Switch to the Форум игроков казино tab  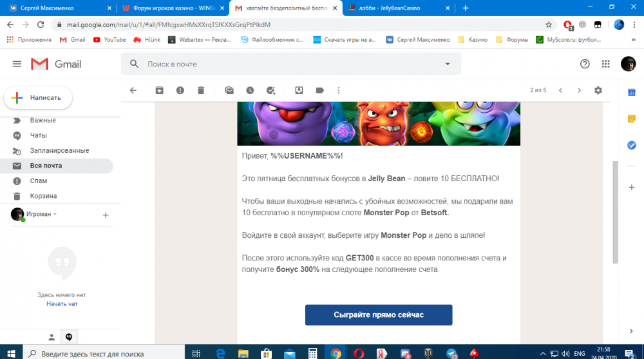point(173,8)
